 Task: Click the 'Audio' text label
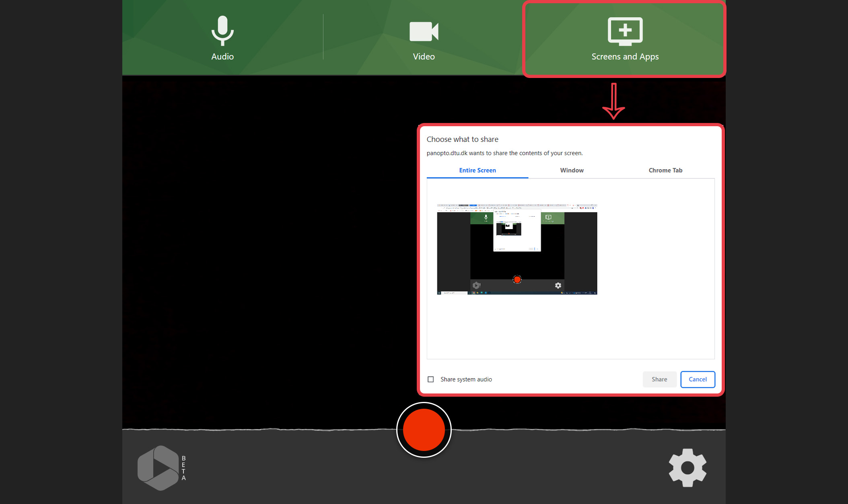point(222,57)
